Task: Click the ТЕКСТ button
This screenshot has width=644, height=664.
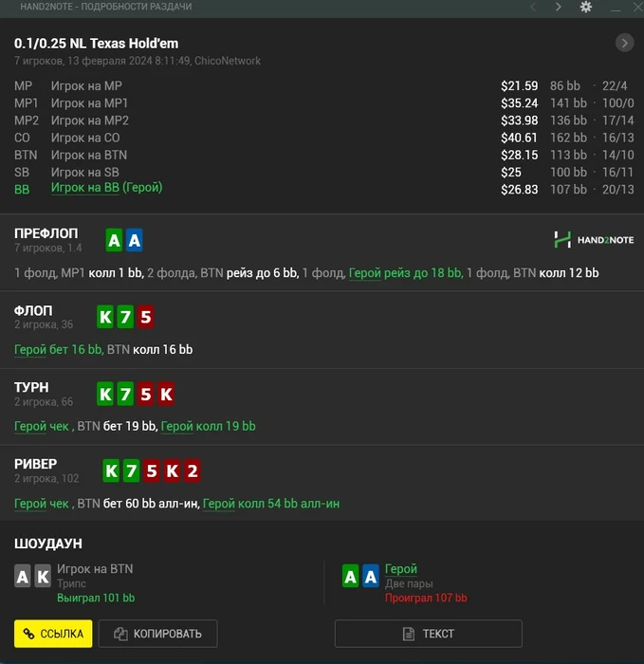Action: [428, 634]
